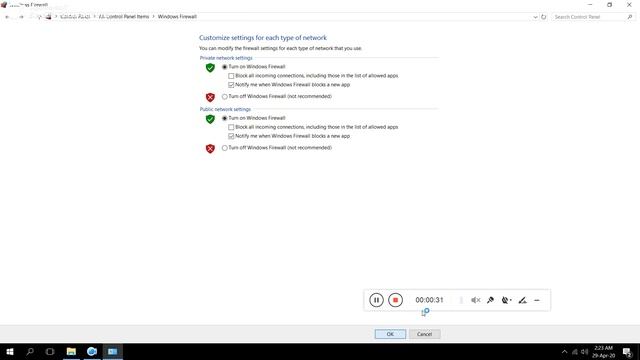Click the Private network settings heading
Screen dimensions: 640x360
coord(226,58)
